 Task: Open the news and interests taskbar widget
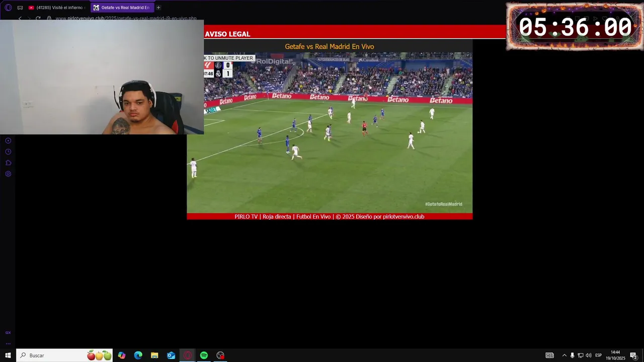click(x=550, y=355)
